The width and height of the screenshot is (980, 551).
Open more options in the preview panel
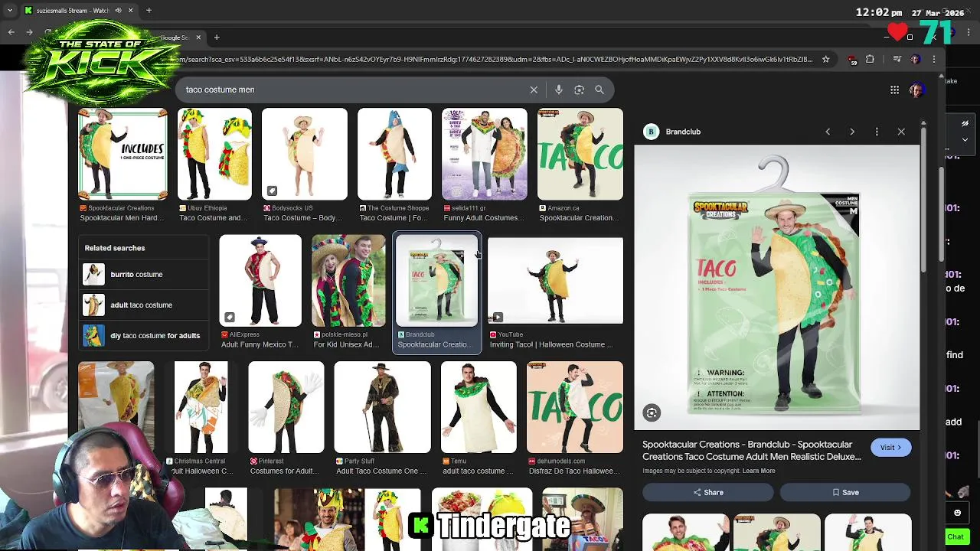click(x=877, y=132)
